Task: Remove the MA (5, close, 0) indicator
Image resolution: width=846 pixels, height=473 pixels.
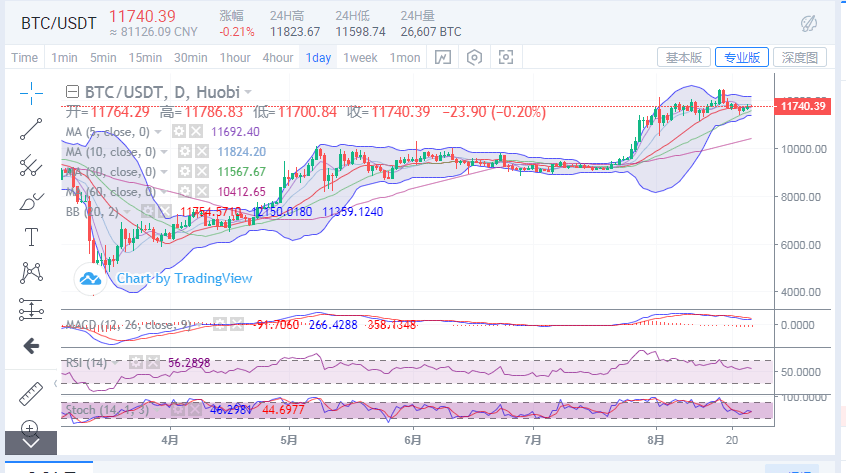Action: [x=196, y=132]
